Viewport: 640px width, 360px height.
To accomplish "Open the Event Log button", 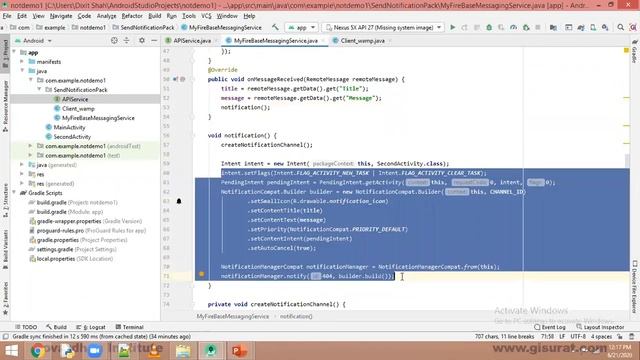I will pos(550,327).
